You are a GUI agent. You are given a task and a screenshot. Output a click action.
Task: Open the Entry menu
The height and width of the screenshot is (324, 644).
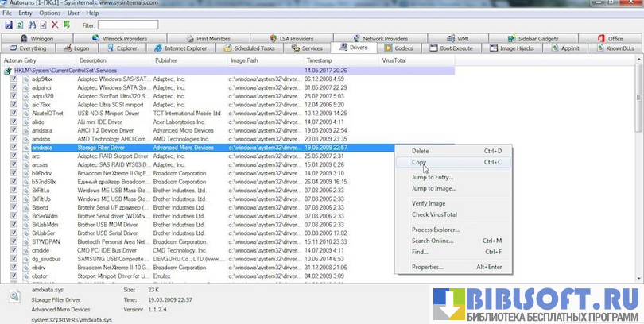coord(25,13)
